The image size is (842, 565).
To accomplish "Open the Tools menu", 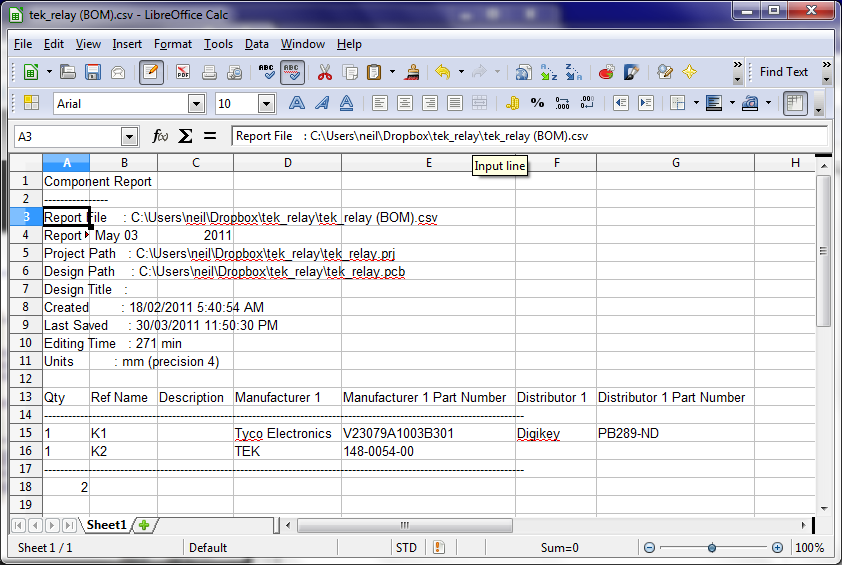I will coord(219,44).
